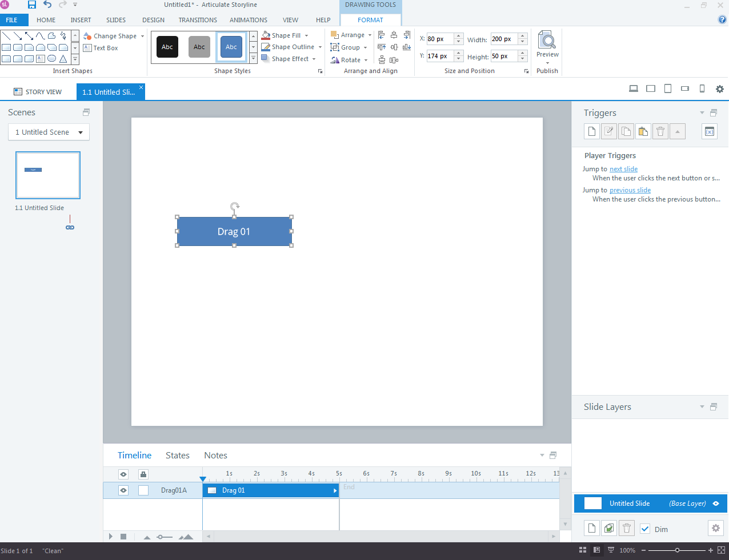Switch to slide sorter view in status bar
The image size is (729, 560).
[583, 550]
